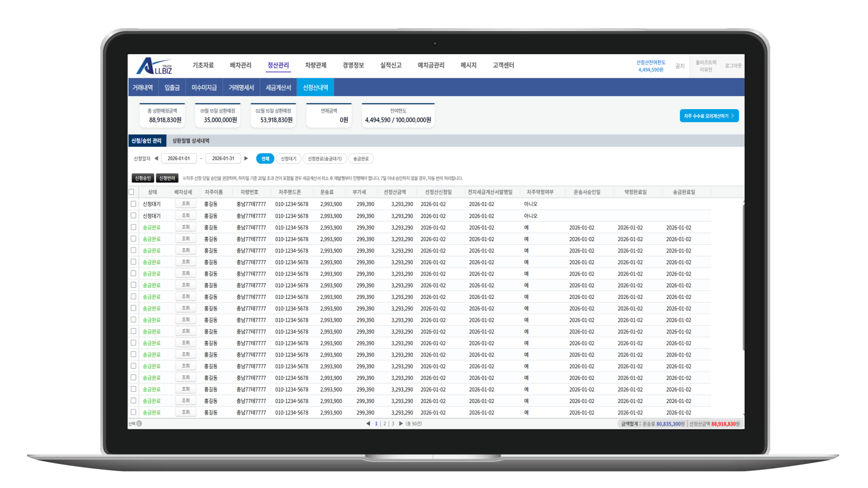868x488 pixels.
Task: Go to previous page arrow in pagination
Action: 368,424
